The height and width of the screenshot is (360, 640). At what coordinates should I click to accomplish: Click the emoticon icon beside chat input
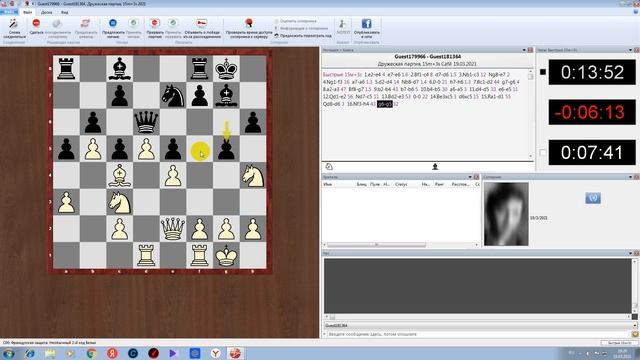635,334
